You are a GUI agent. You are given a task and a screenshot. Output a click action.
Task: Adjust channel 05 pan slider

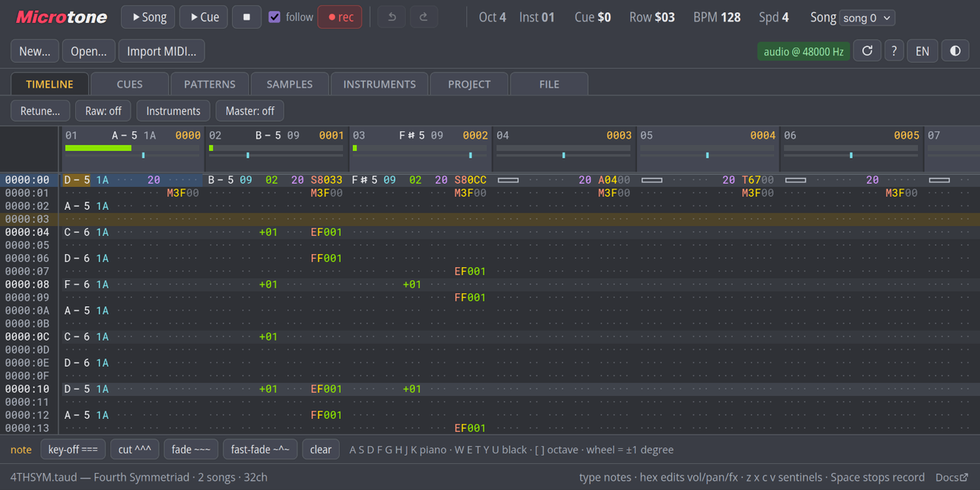(707, 155)
